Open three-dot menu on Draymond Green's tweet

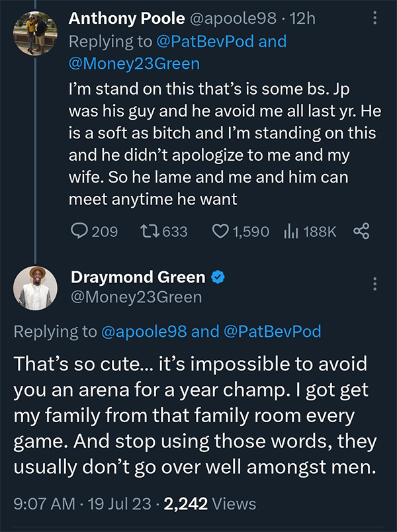coord(375,284)
